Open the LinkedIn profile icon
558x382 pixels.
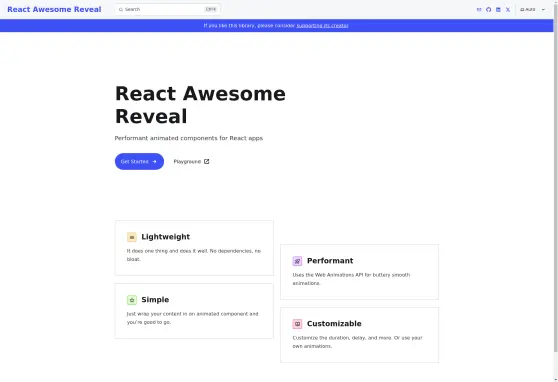(498, 10)
